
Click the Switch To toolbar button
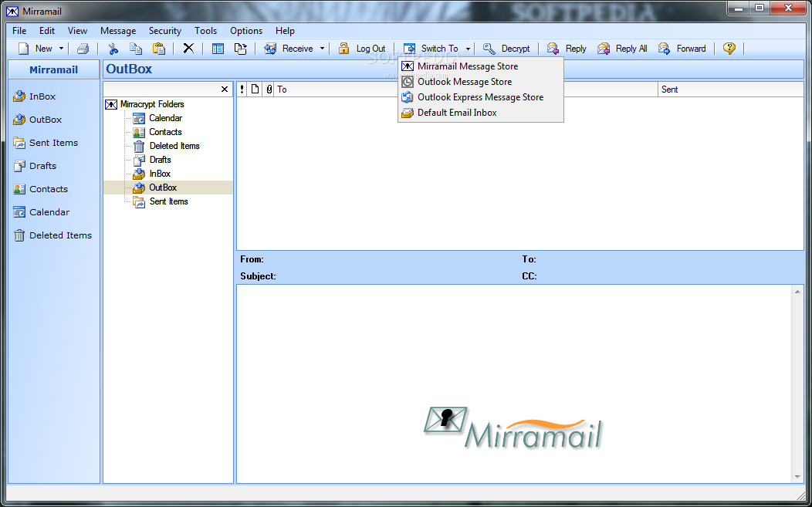431,49
